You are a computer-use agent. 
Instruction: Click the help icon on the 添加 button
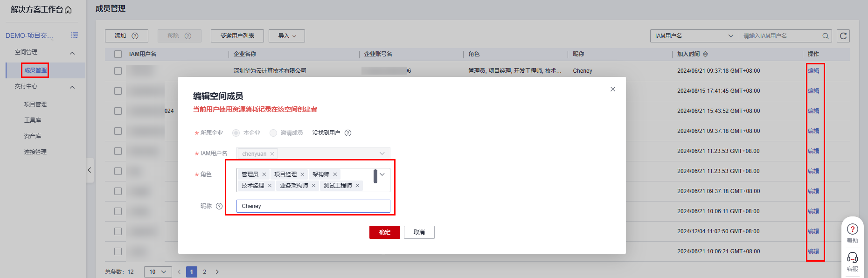pos(135,36)
